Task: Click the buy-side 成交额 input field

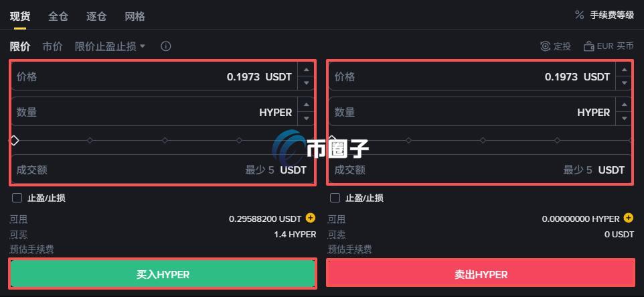Action: tap(162, 170)
